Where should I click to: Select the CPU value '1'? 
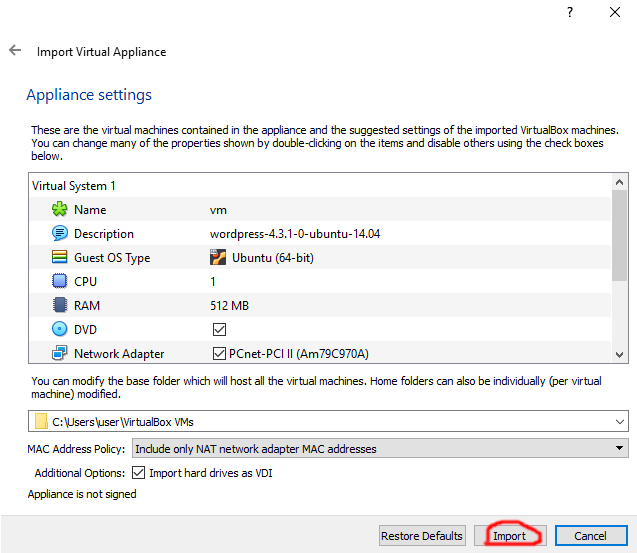pos(212,282)
